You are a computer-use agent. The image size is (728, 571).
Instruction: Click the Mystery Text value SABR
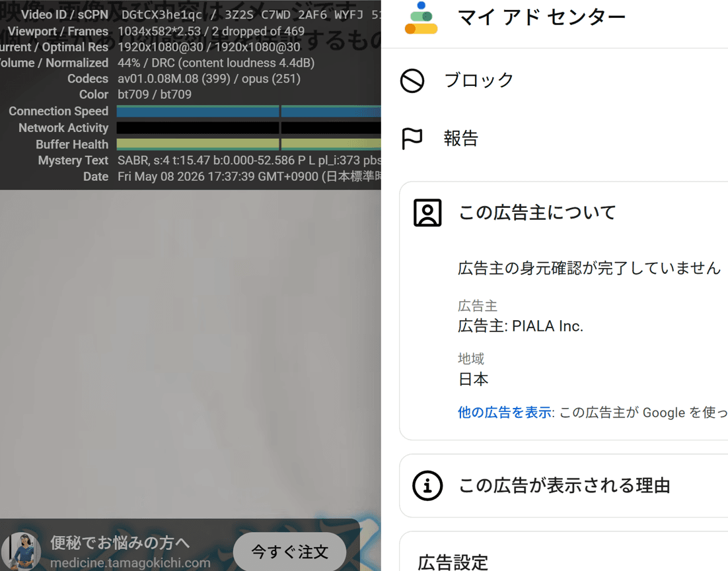coord(133,160)
